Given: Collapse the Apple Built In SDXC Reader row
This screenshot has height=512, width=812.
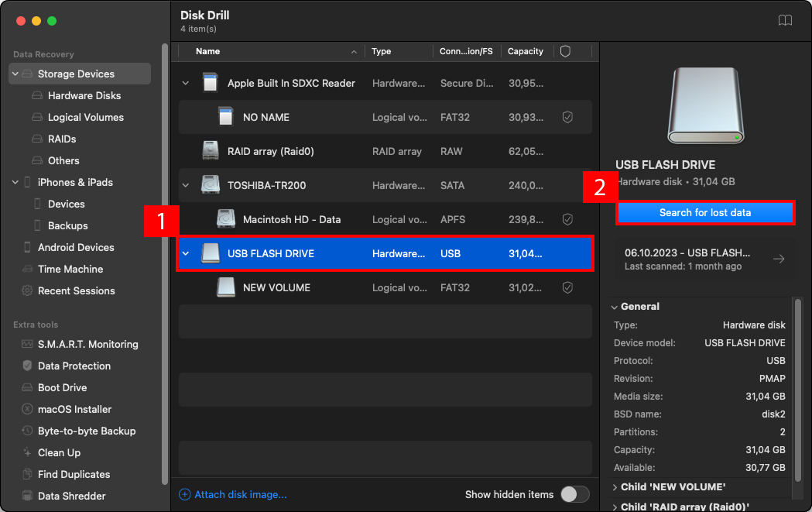Looking at the screenshot, I should [186, 83].
